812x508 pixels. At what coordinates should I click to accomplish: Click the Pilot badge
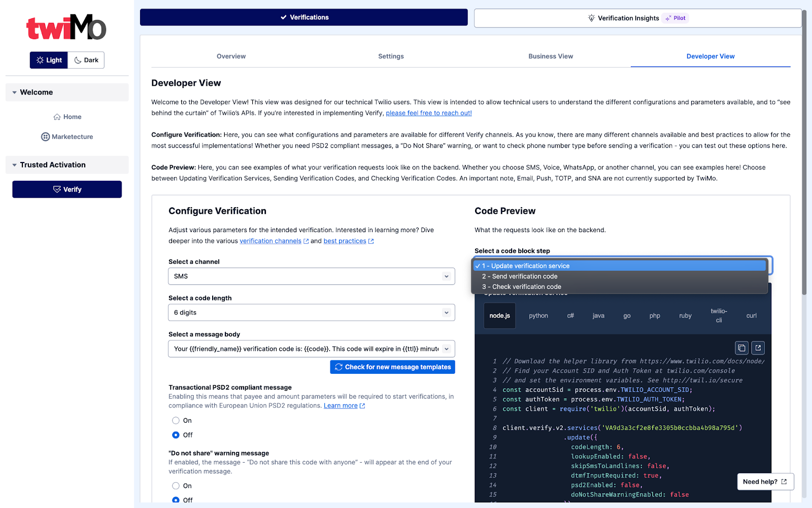[x=675, y=18]
